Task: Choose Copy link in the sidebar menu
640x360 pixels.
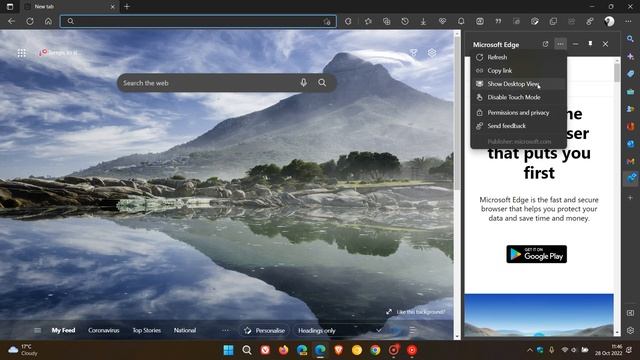Action: coord(518,71)
